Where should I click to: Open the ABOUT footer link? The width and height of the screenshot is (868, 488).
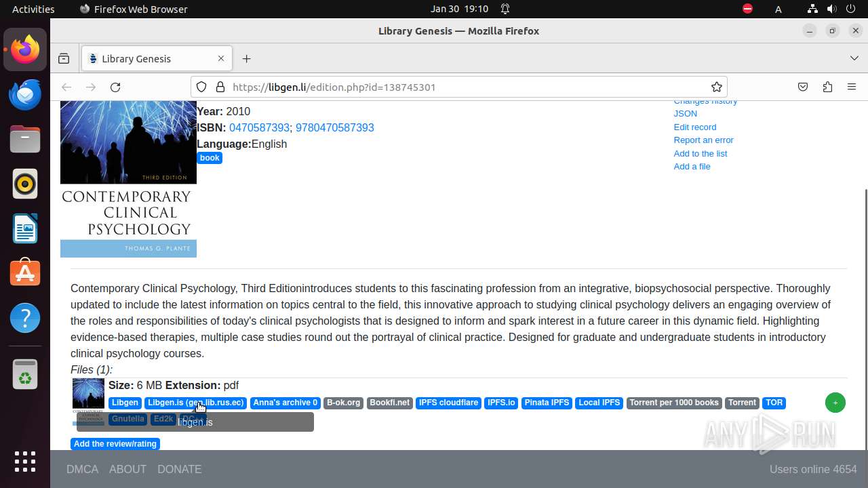pyautogui.click(x=127, y=469)
